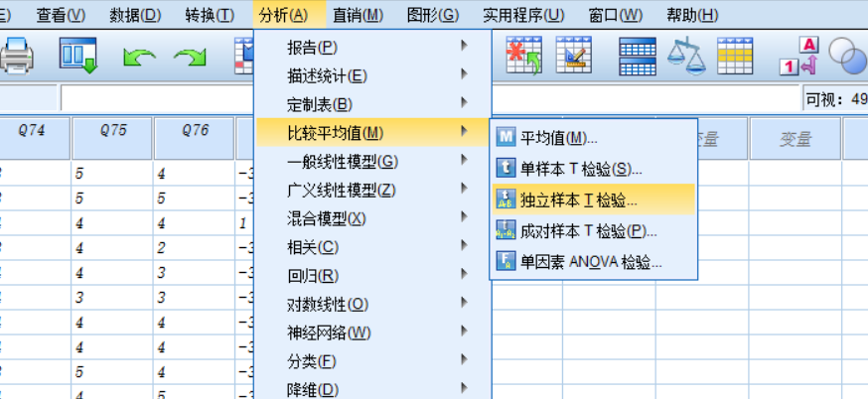Open the 窗口(W) menu
Image resolution: width=868 pixels, height=399 pixels.
(x=616, y=15)
